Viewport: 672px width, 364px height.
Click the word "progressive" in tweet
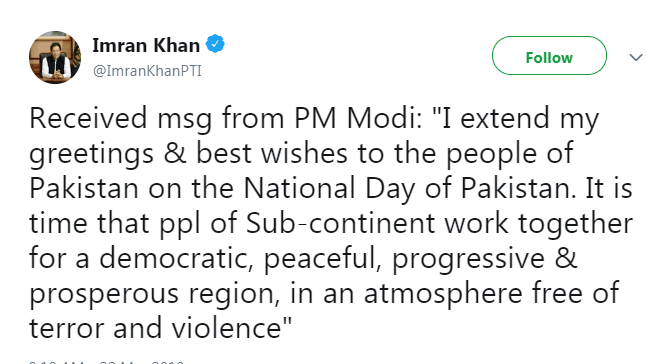pos(468,259)
